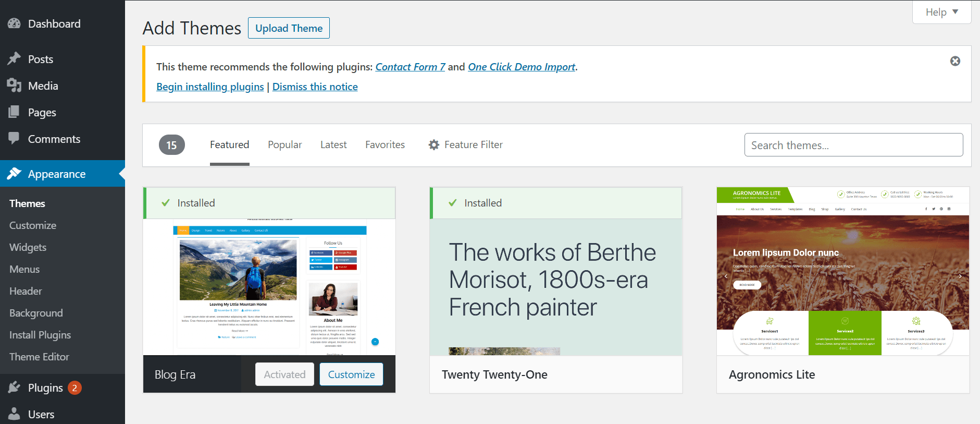
Task: Switch to the Popular tab
Action: (285, 145)
